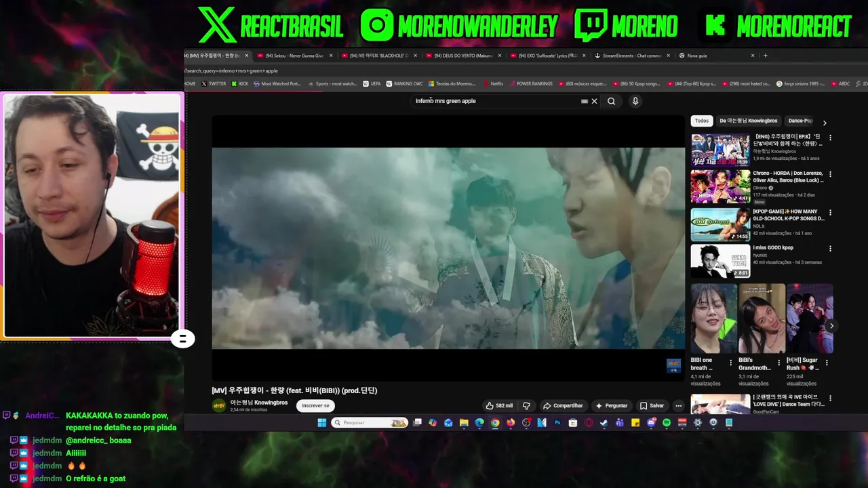The image size is (868, 488).
Task: Subscribe with the Inscrever-se button
Action: point(315,405)
